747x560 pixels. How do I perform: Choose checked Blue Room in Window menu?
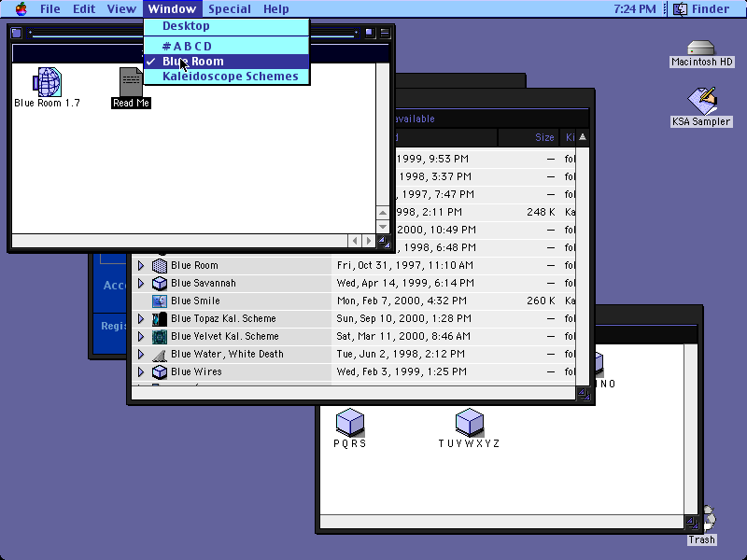coord(227,62)
